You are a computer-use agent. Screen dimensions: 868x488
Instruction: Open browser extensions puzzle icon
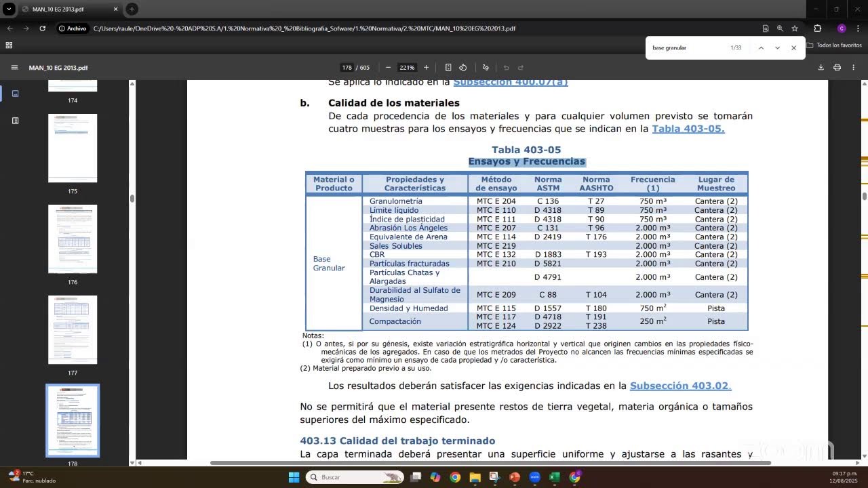click(817, 28)
